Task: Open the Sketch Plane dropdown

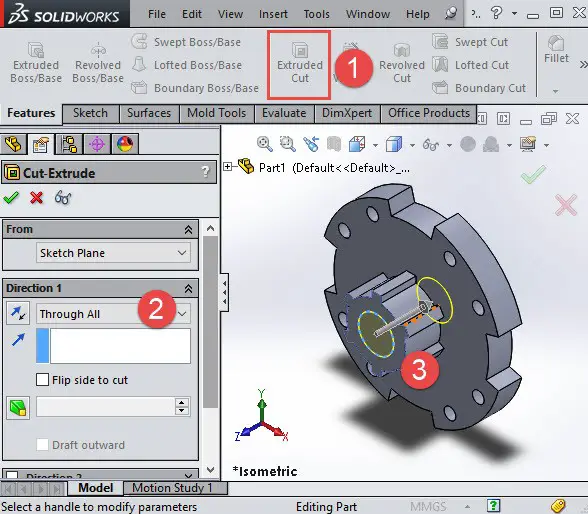Action: pyautogui.click(x=113, y=253)
